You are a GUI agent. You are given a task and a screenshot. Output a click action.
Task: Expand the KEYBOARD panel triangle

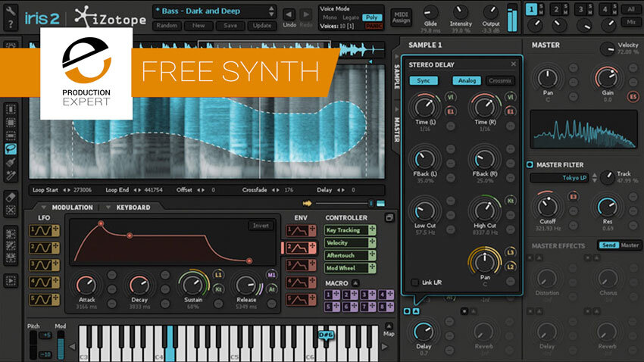tap(108, 208)
